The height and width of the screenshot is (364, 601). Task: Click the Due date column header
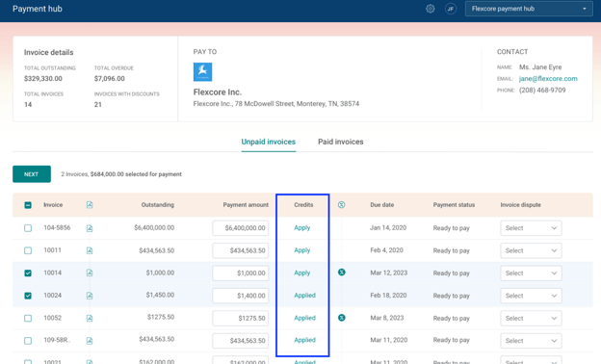[x=381, y=204]
